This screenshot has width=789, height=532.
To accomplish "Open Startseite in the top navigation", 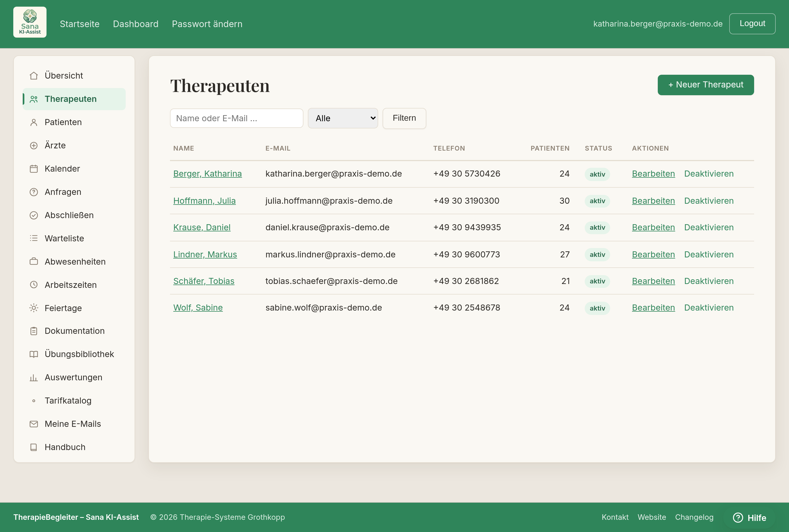I will coord(80,24).
